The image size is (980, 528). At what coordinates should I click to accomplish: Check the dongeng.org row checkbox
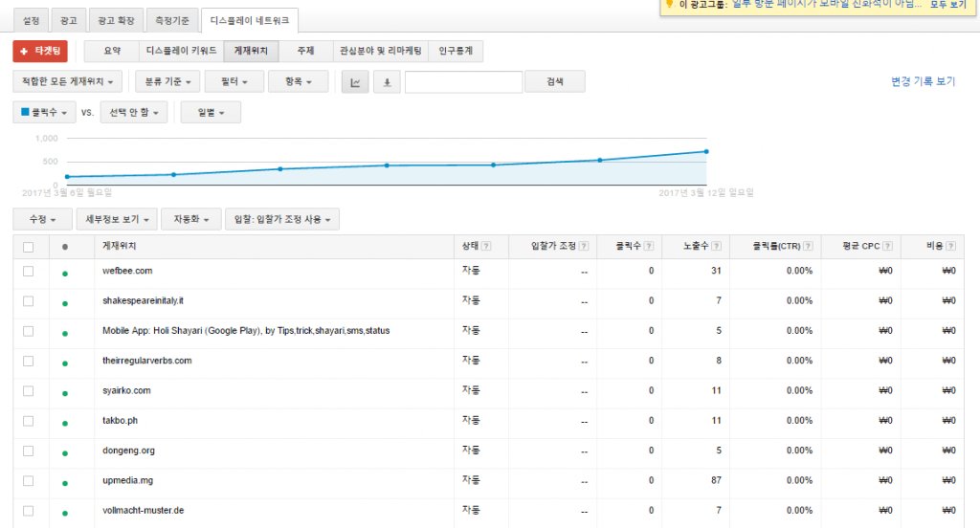[x=28, y=451]
